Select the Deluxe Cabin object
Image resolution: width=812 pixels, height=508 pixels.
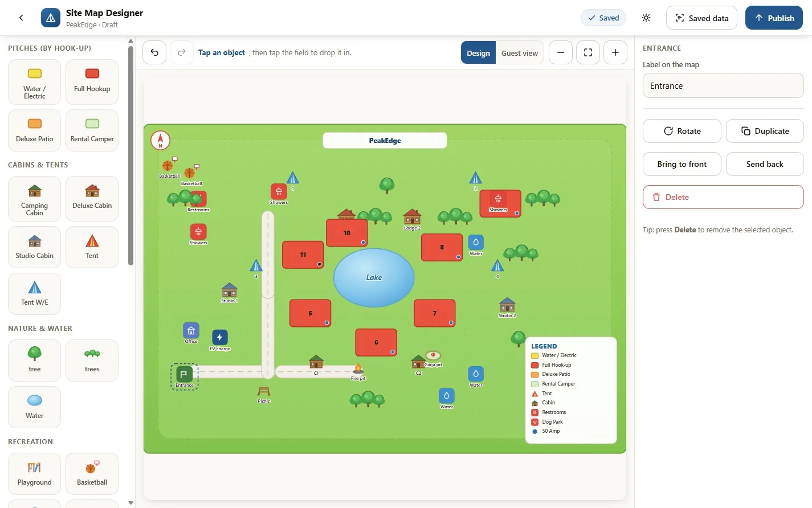tap(92, 199)
